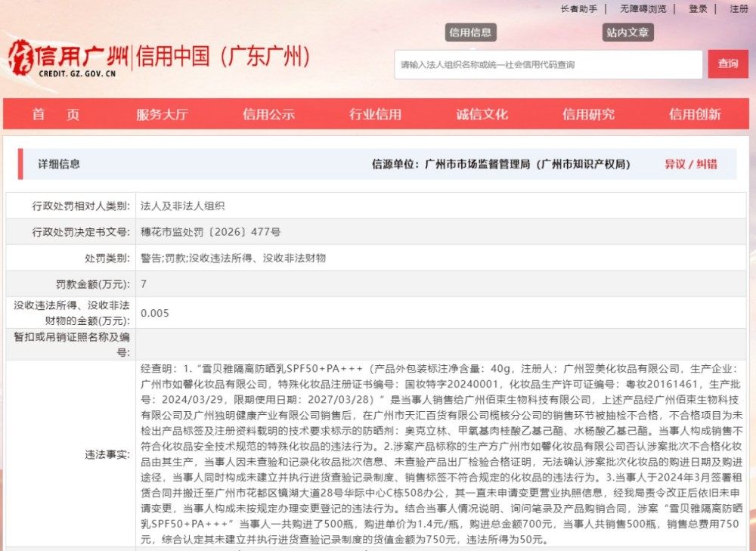Click the 行政处罚决定书文号 label
This screenshot has height=551, width=756.
(81, 232)
